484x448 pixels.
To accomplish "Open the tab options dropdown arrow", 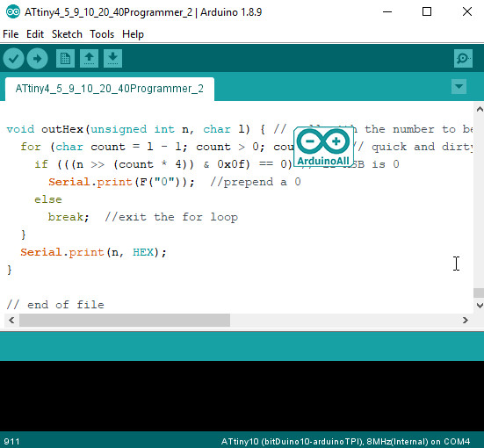I will click(x=459, y=87).
